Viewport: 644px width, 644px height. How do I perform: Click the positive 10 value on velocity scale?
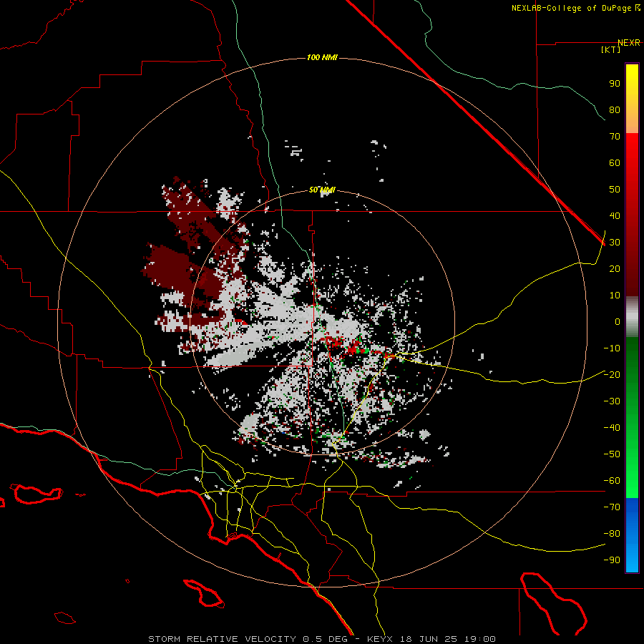[615, 296]
